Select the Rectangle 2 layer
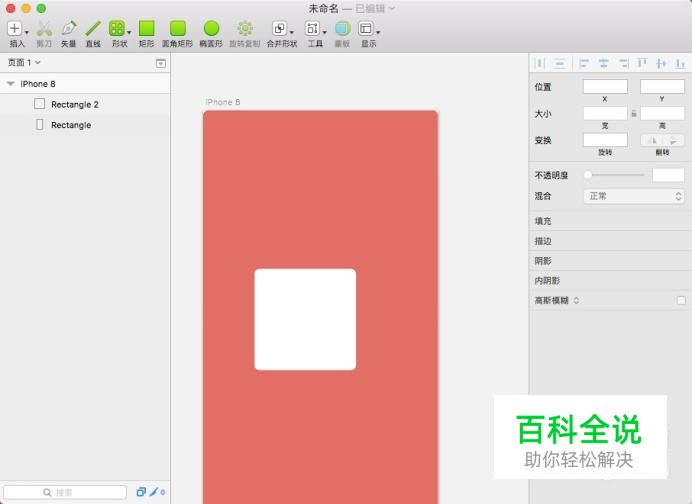Image resolution: width=692 pixels, height=504 pixels. 85,104
